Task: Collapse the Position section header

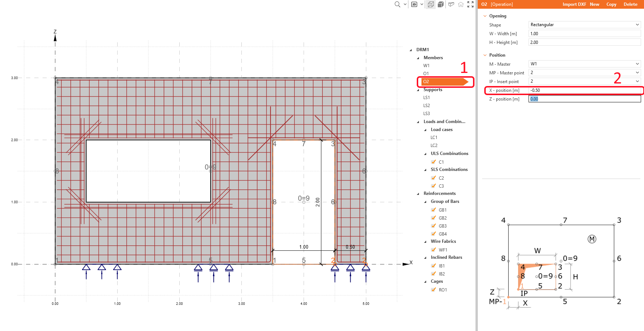Action: (x=485, y=55)
